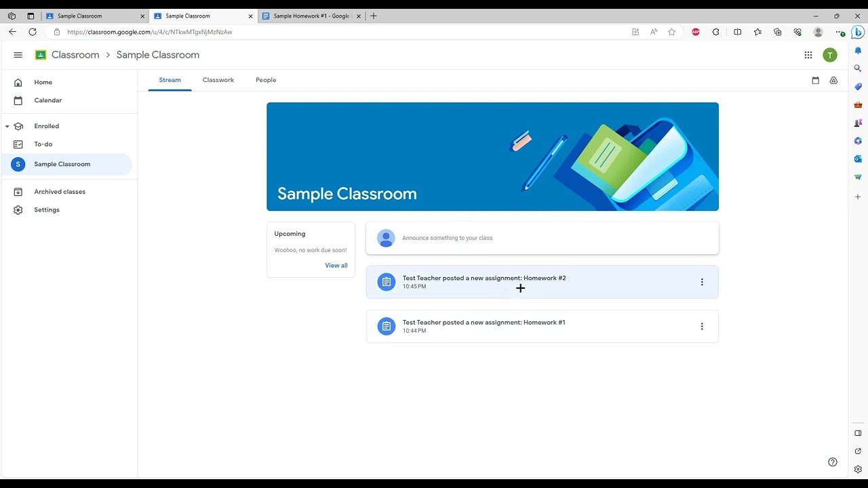
Task: Click the Archived classes icon
Action: [x=18, y=192]
